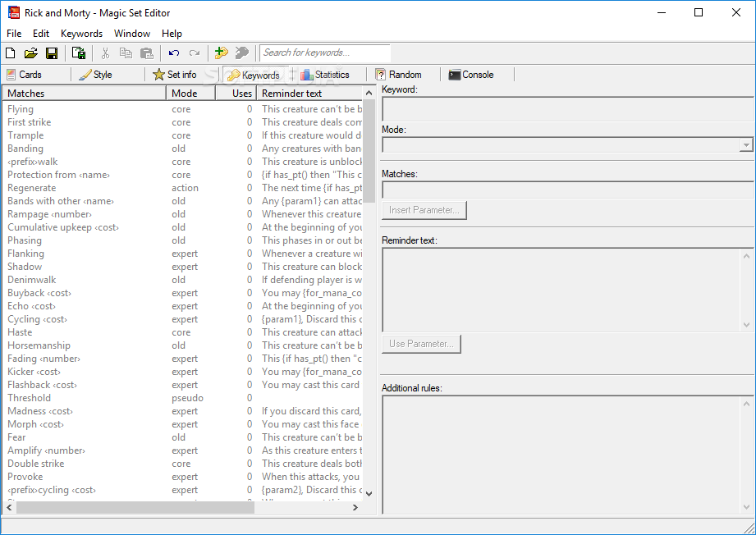Sort by Matches column header
Screen dimensions: 756x535
(x=85, y=94)
